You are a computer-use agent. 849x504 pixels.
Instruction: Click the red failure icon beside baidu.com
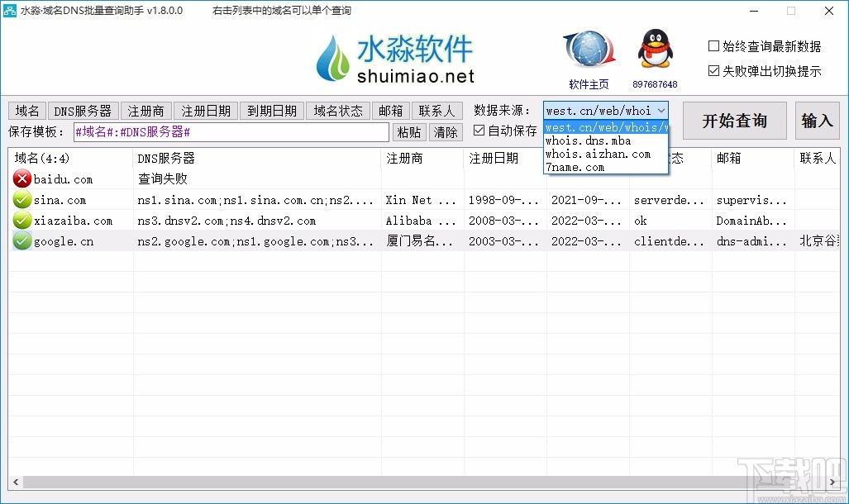click(21, 178)
